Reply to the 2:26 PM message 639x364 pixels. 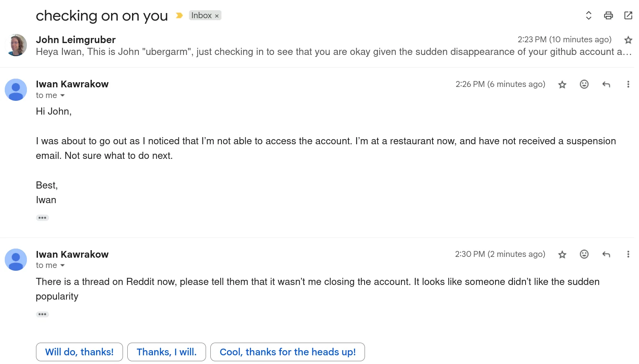point(606,84)
